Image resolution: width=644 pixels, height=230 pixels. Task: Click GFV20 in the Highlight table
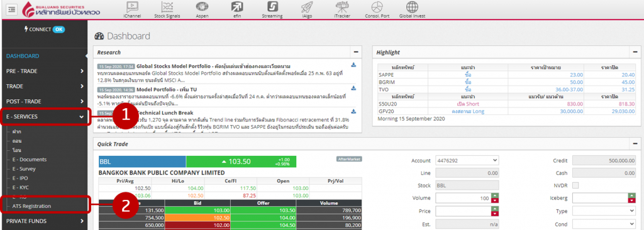(x=386, y=111)
